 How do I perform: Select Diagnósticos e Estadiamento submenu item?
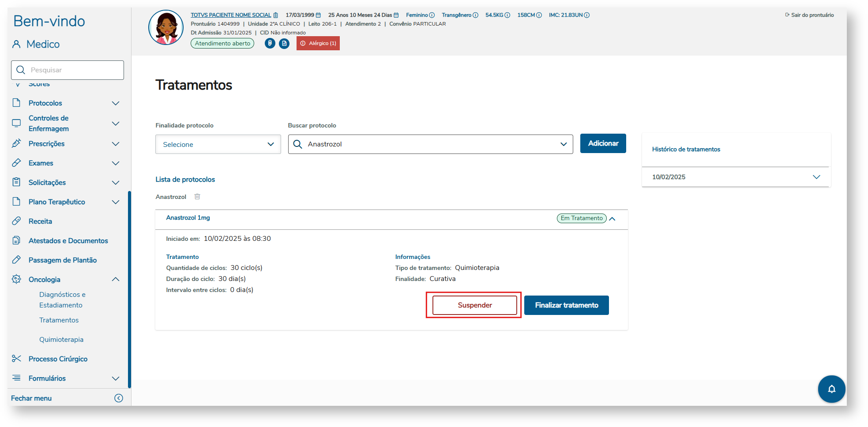pos(62,300)
